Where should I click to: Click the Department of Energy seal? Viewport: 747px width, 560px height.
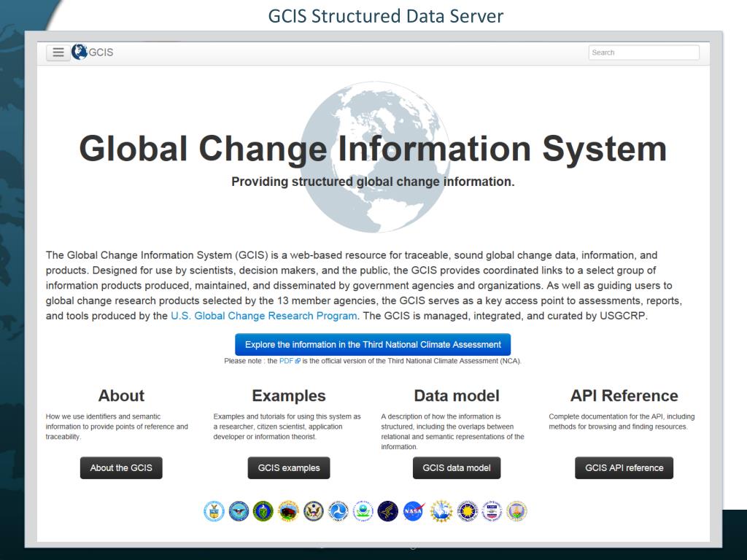(x=263, y=511)
